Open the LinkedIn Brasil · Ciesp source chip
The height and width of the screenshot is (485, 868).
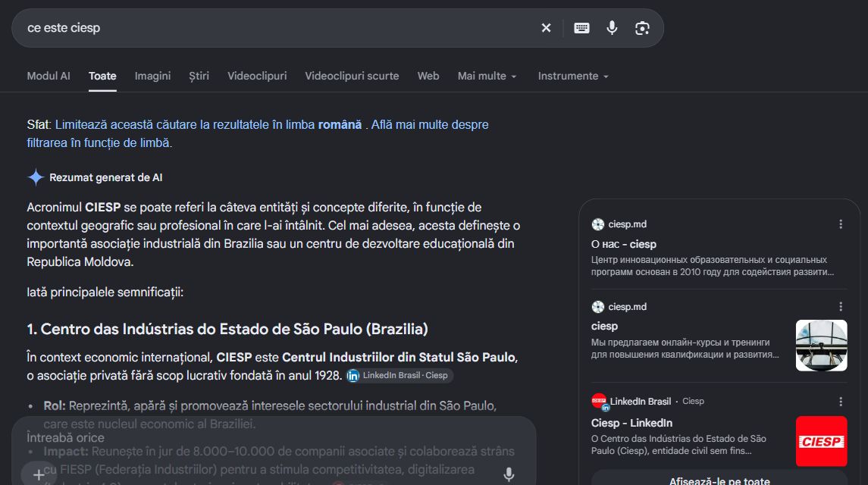400,375
